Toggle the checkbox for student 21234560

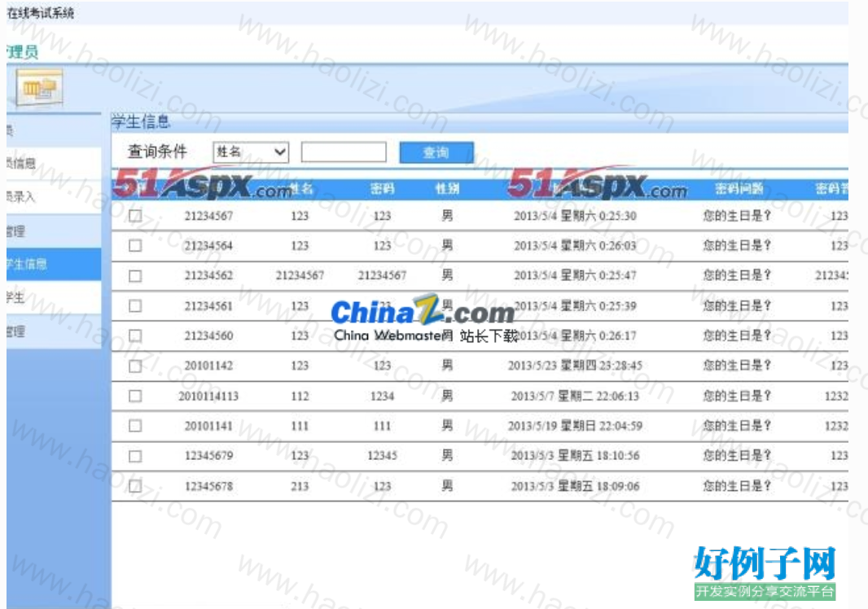(x=135, y=335)
